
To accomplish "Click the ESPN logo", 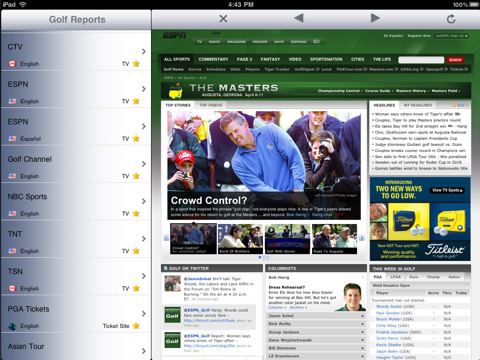I will [x=174, y=35].
